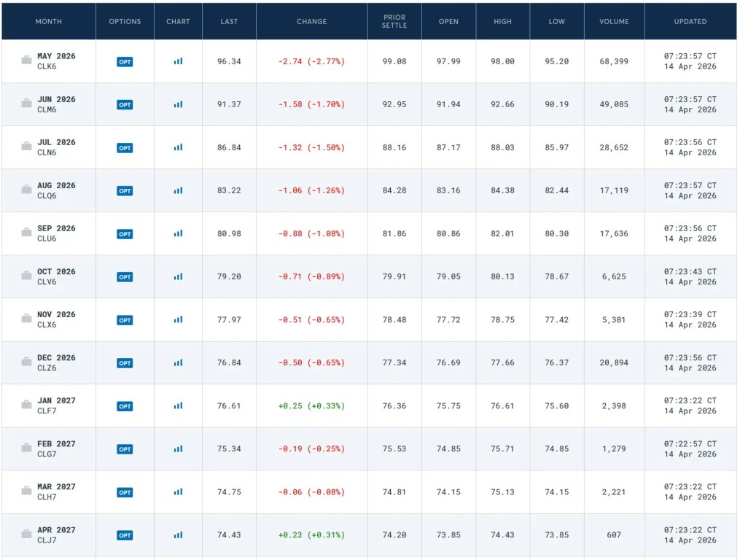Show the chart for OCT 2026 row

coord(178,276)
